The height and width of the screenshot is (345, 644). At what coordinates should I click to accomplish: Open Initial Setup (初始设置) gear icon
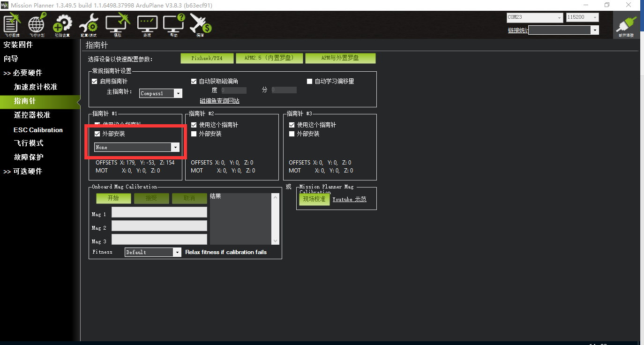point(62,24)
